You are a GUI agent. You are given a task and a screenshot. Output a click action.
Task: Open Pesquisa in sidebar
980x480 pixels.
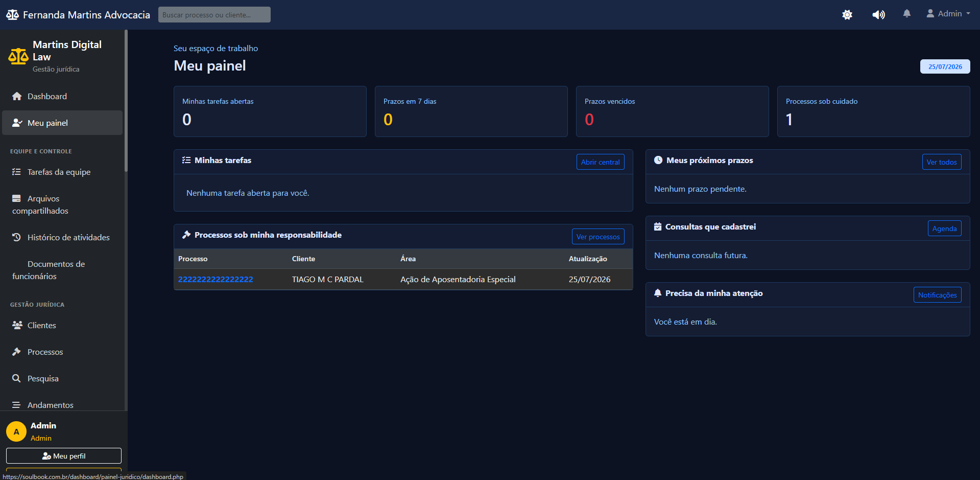pos(62,378)
